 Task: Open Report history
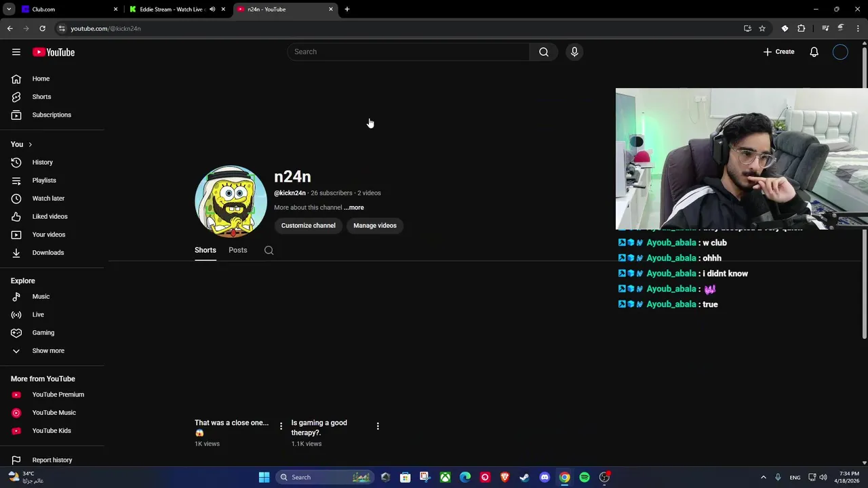(x=52, y=460)
